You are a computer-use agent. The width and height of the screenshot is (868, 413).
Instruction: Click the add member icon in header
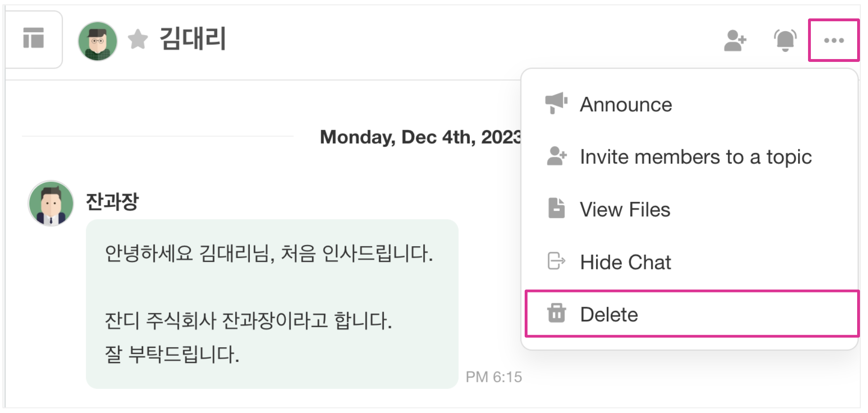click(735, 40)
